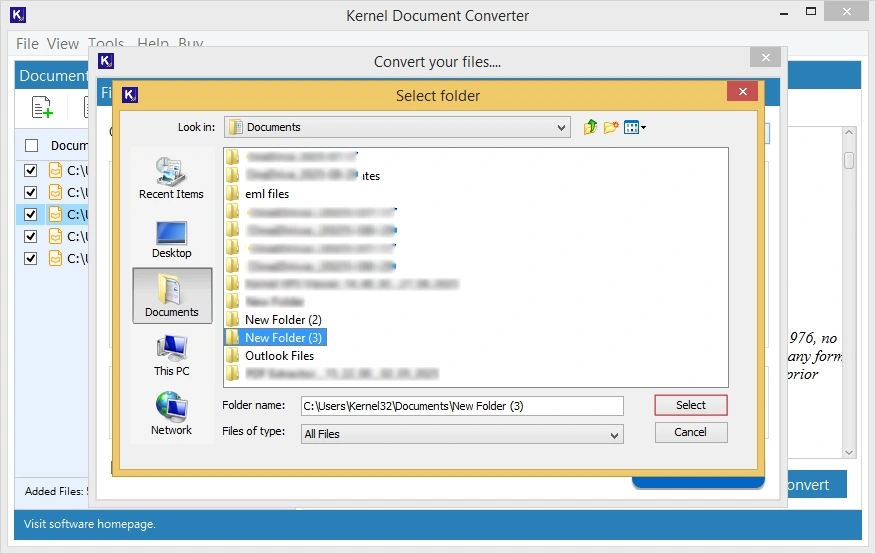
Task: Open the View Menu dropdown arrow
Action: click(x=643, y=128)
